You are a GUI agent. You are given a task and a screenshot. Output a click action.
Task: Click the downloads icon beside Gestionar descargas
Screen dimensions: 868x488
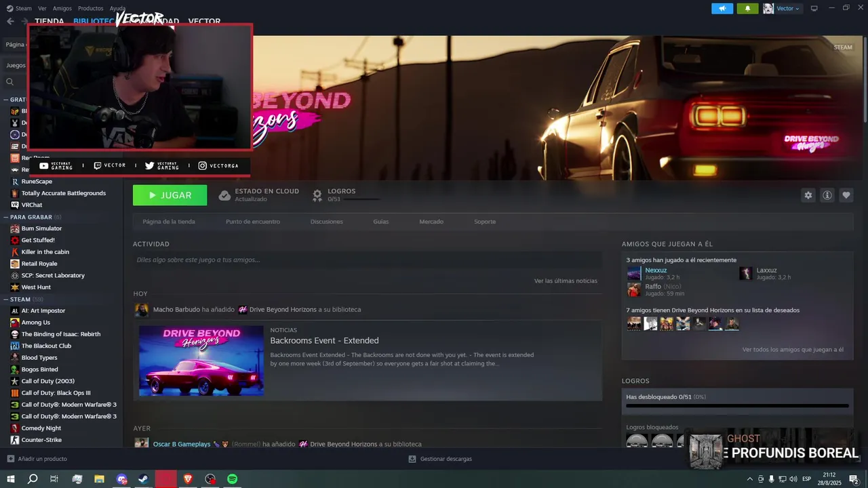click(x=412, y=459)
